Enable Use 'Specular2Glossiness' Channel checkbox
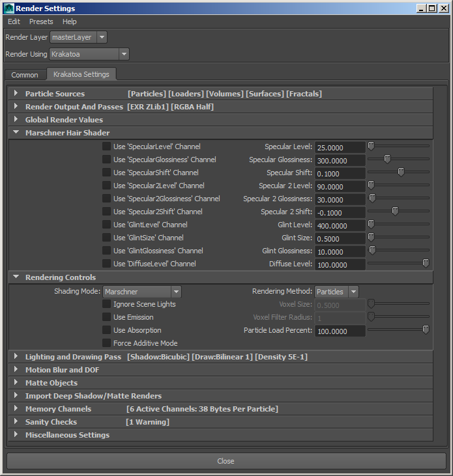Image resolution: width=453 pixels, height=476 pixels. pos(106,199)
